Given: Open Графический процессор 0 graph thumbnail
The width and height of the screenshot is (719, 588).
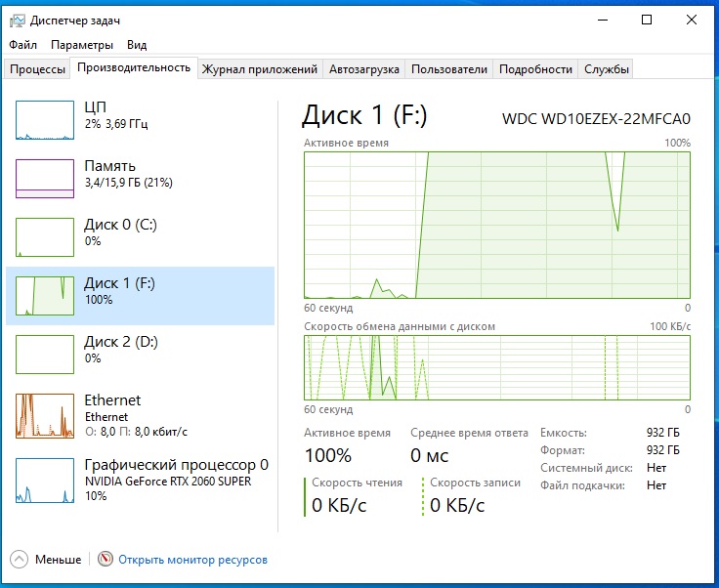Looking at the screenshot, I should tap(45, 477).
